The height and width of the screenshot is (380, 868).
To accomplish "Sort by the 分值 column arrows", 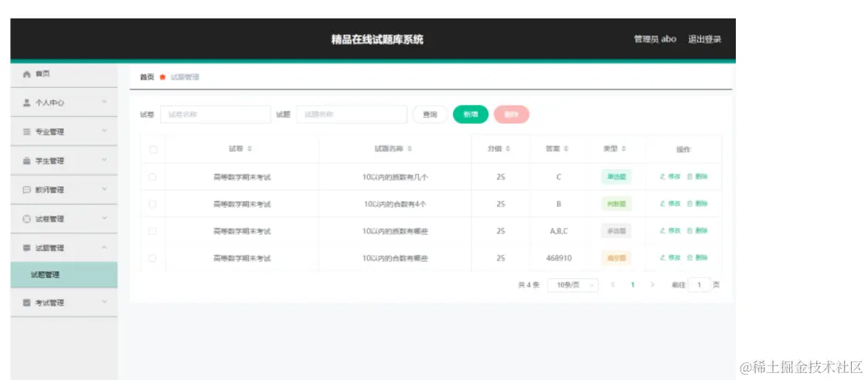I will click(508, 149).
